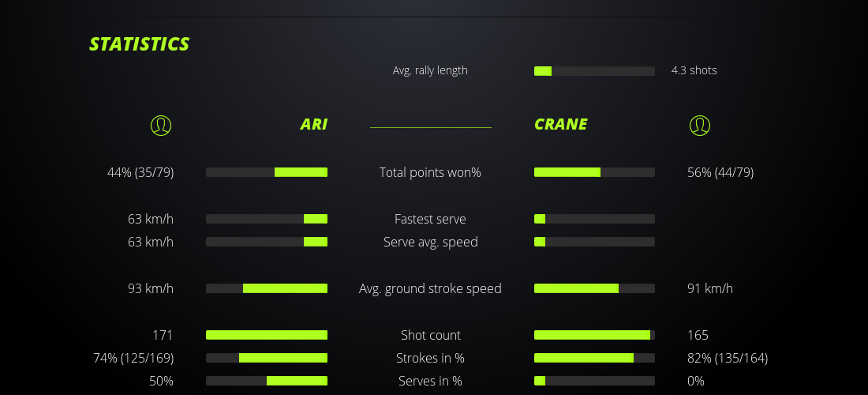Click the Avg. rally length bar
The image size is (868, 395).
click(594, 71)
